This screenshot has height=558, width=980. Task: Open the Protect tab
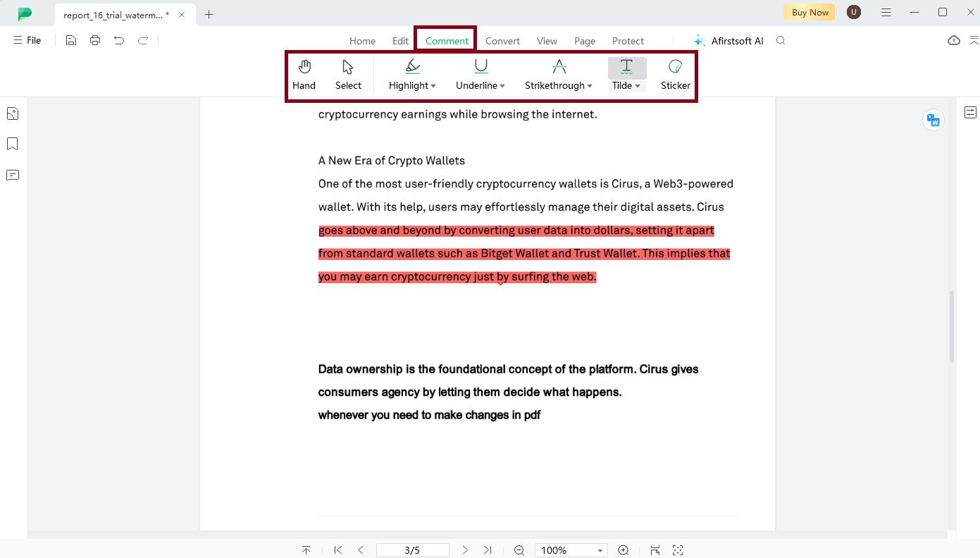point(628,41)
